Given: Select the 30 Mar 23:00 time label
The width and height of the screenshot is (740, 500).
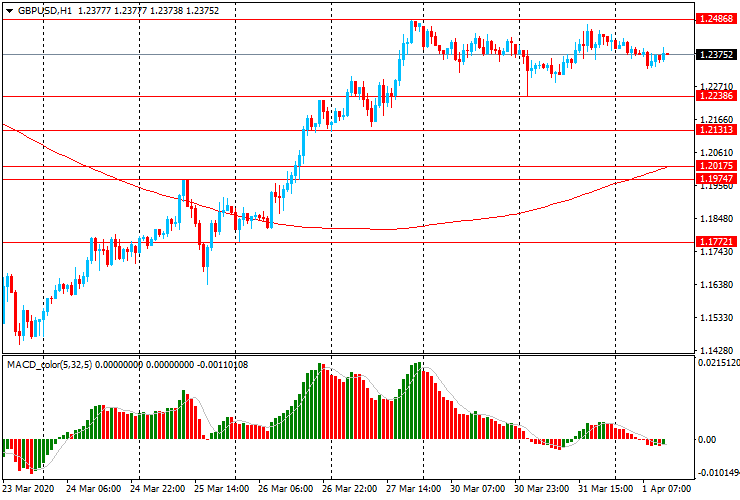Looking at the screenshot, I should [x=542, y=490].
